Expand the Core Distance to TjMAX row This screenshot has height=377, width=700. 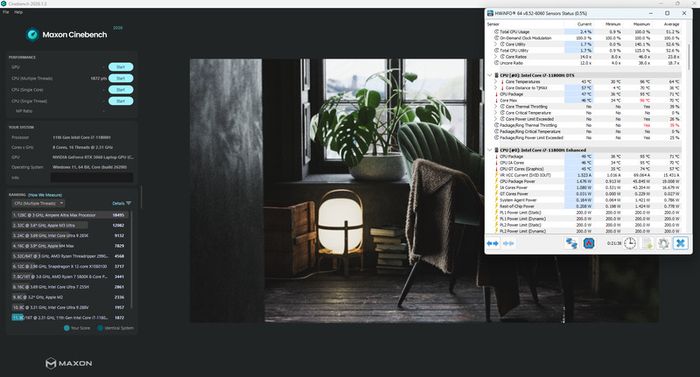pyautogui.click(x=496, y=88)
